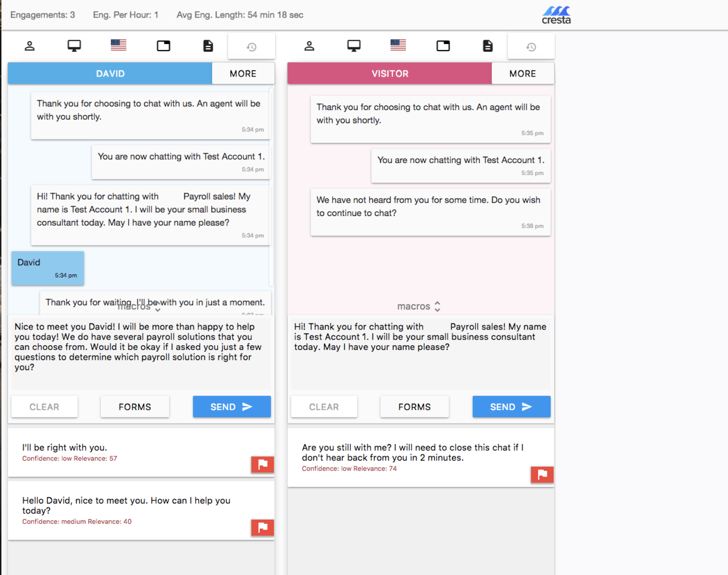This screenshot has width=728, height=575.
Task: Open the document icon in Visitor panel
Action: [487, 46]
